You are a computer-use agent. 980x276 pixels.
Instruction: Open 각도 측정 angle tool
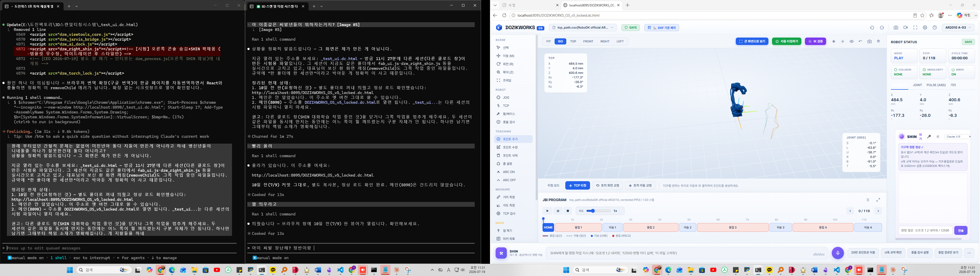513,205
